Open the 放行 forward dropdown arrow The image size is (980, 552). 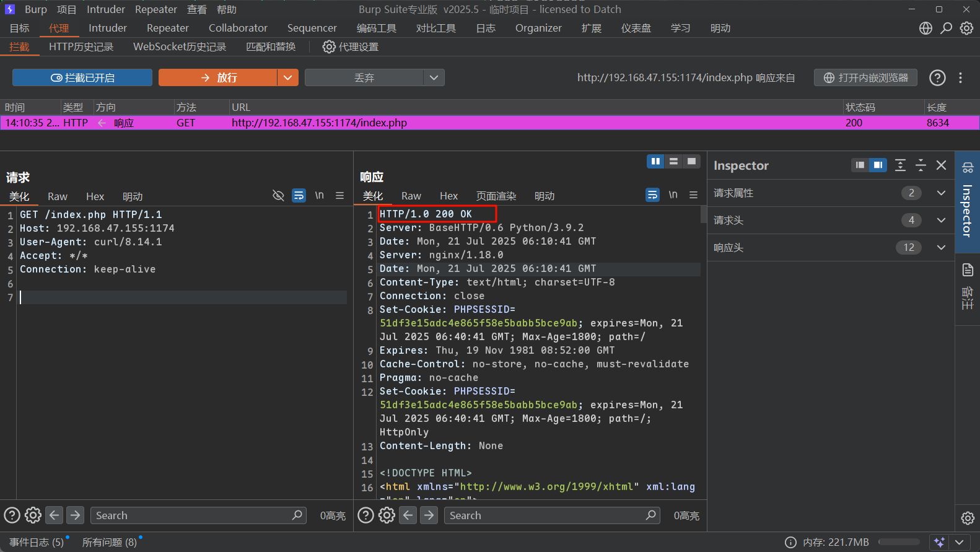[x=287, y=77]
